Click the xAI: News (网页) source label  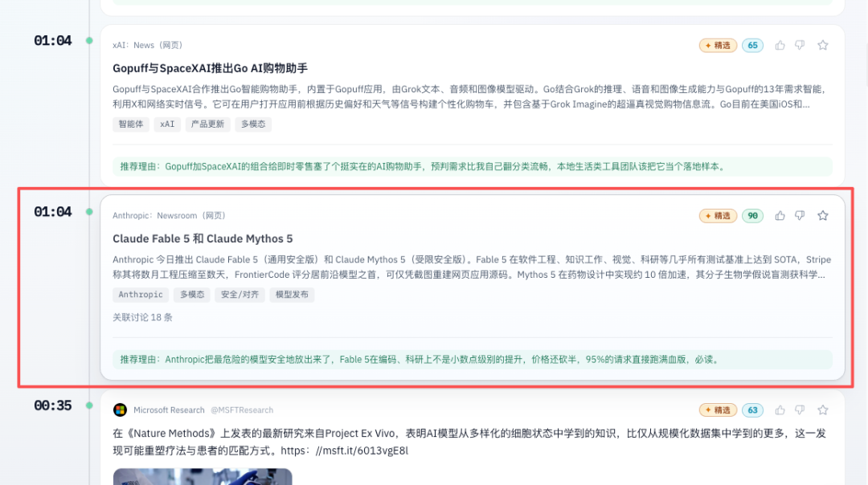click(x=147, y=45)
